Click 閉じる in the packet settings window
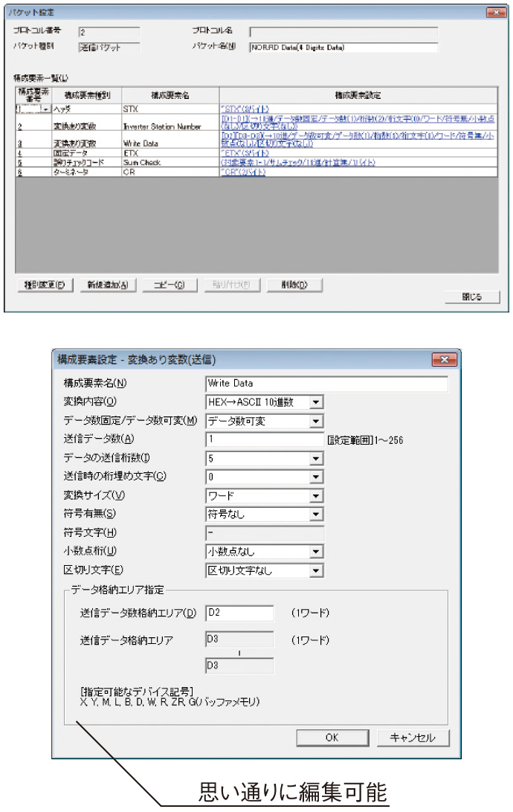Image resolution: width=513 pixels, height=812 pixels. (472, 297)
